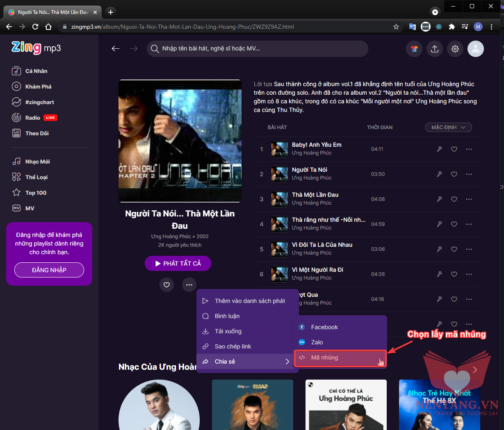Click the song search input field
This screenshot has width=504, height=430.
point(257,49)
